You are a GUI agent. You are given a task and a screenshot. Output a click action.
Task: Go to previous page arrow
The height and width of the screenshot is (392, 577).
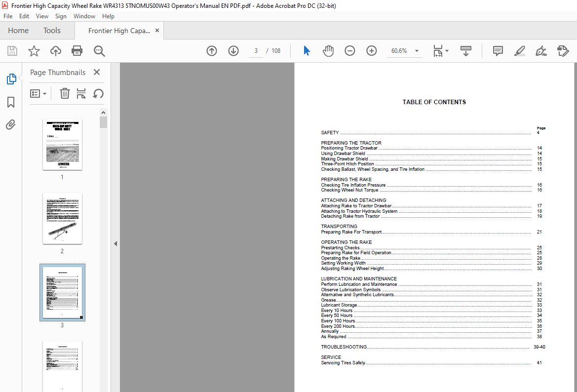click(212, 51)
